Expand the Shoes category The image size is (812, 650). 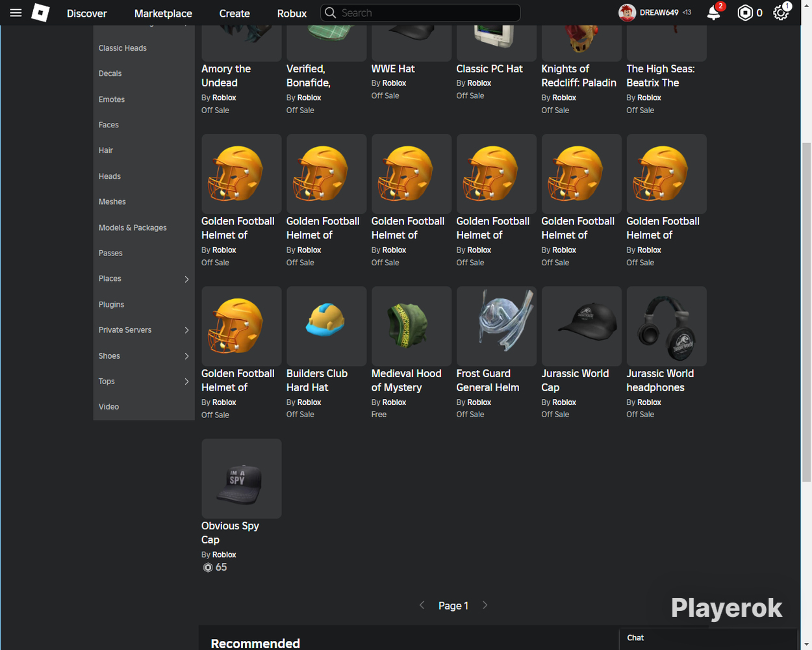tap(186, 356)
